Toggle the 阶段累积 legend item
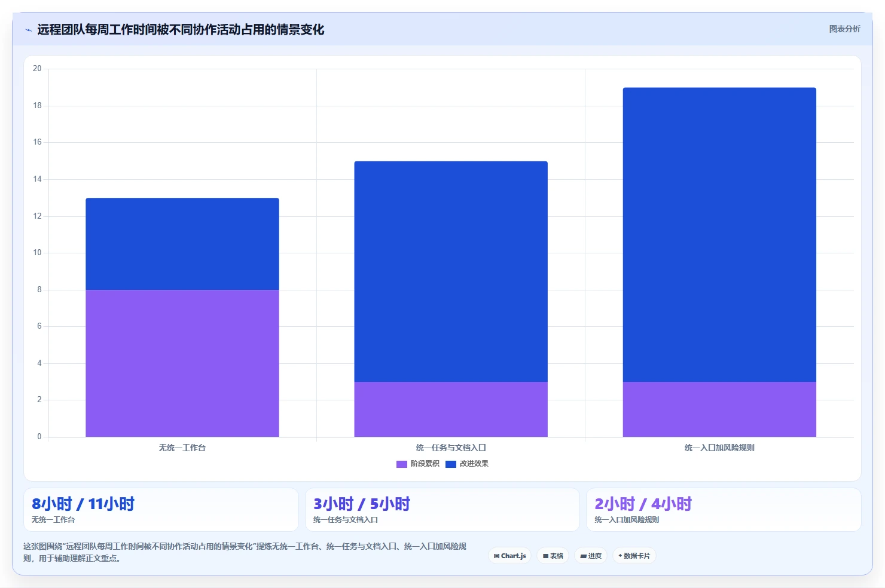The image size is (885, 588). coord(418,464)
